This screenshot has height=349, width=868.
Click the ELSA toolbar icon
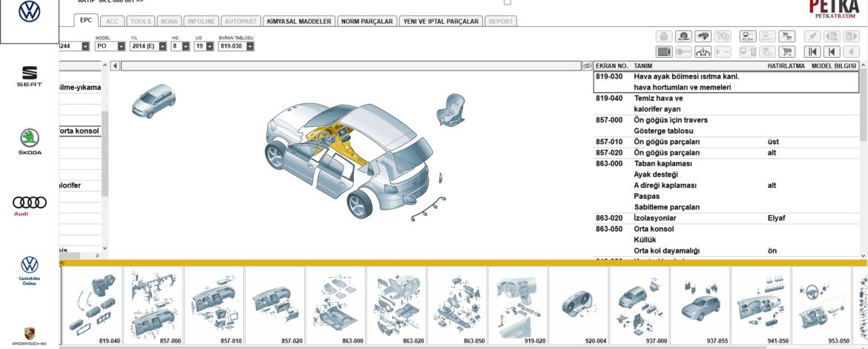(749, 36)
